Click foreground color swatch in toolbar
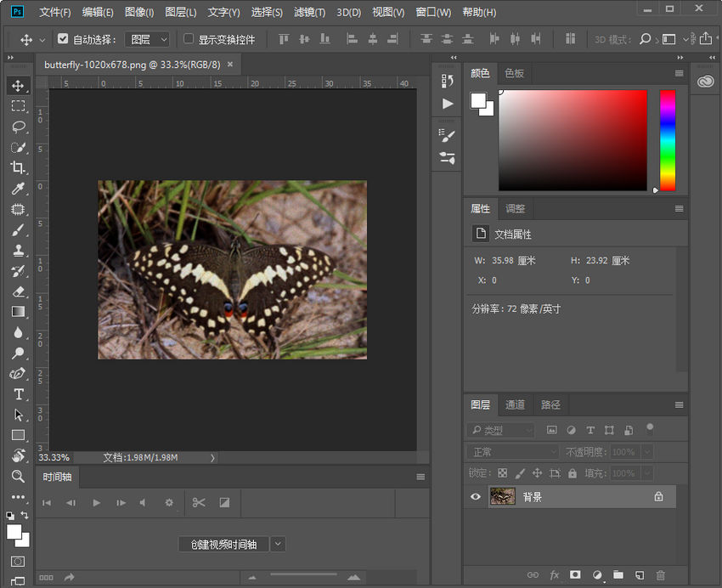The width and height of the screenshot is (722, 588). 14,532
